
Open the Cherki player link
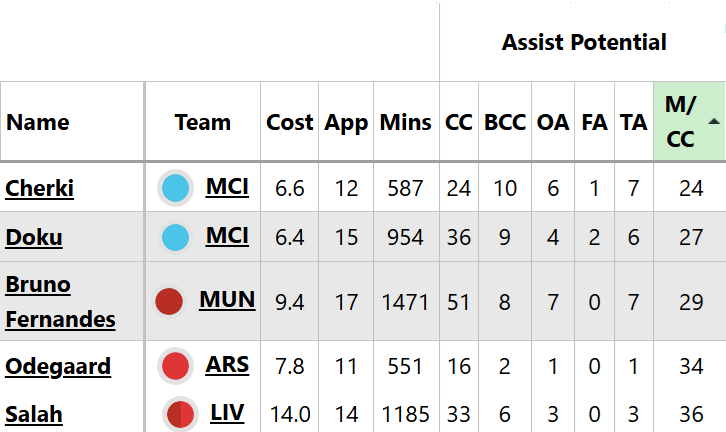click(x=39, y=187)
